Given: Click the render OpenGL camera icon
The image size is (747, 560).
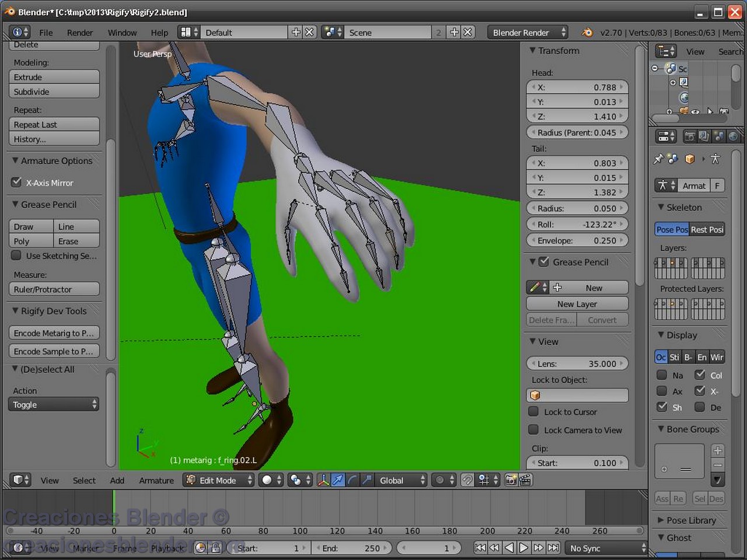Looking at the screenshot, I should pos(511,480).
